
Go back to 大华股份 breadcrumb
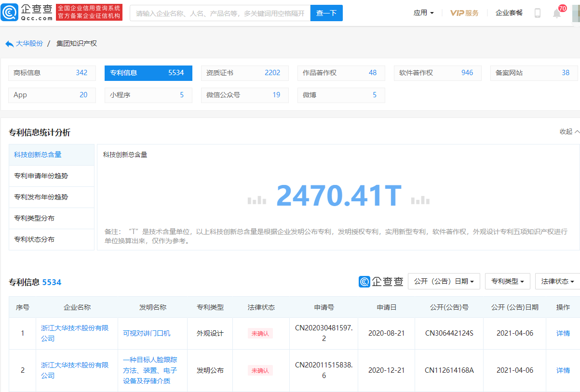(x=29, y=43)
